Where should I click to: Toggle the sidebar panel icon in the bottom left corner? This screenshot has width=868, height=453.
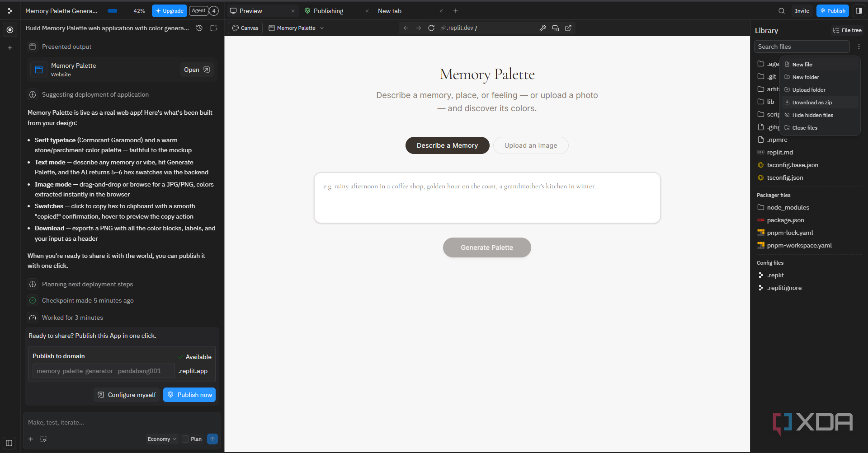tap(9, 443)
